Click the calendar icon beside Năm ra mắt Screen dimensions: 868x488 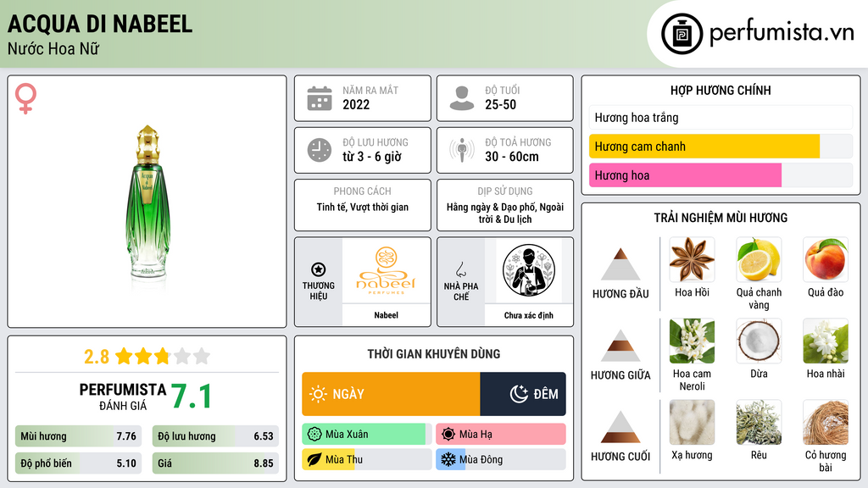pyautogui.click(x=320, y=98)
